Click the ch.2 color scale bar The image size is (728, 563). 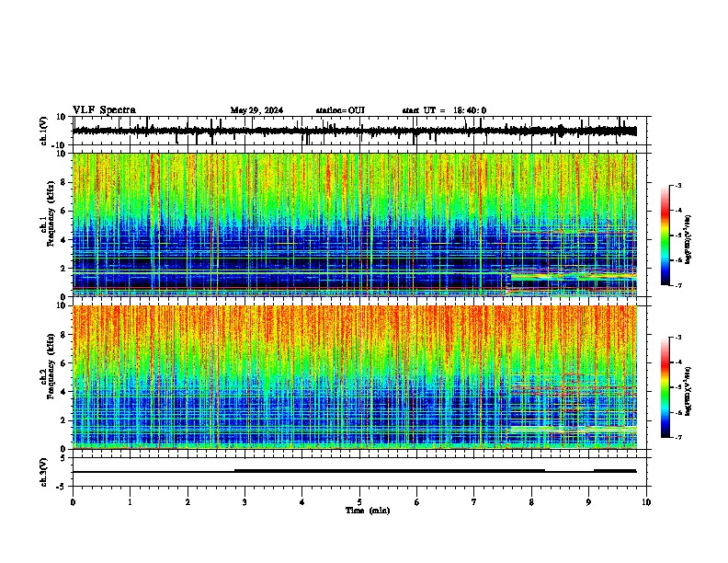tap(665, 387)
